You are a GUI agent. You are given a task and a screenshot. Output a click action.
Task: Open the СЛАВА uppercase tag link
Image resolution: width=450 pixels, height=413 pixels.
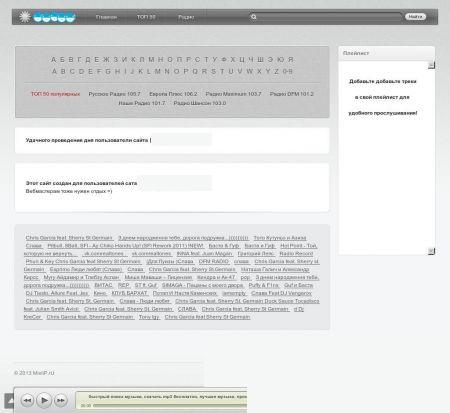(x=187, y=309)
